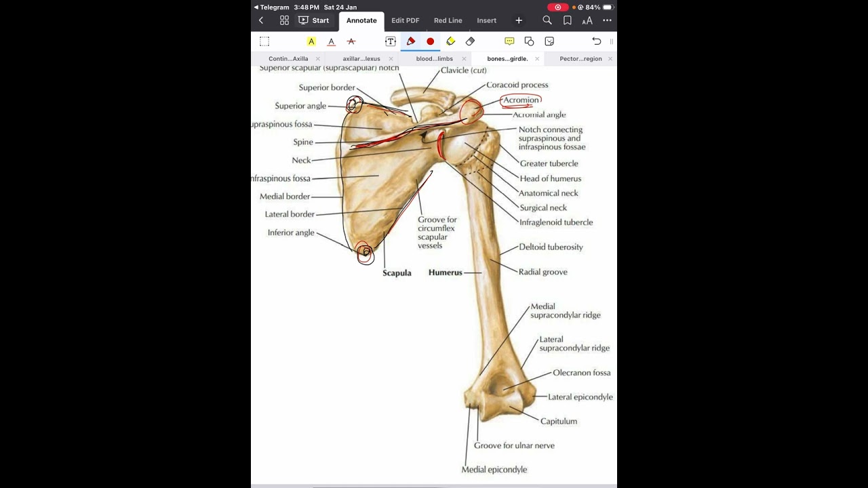Close the blood...limbs document tab
The height and width of the screenshot is (488, 868).
[x=465, y=59]
